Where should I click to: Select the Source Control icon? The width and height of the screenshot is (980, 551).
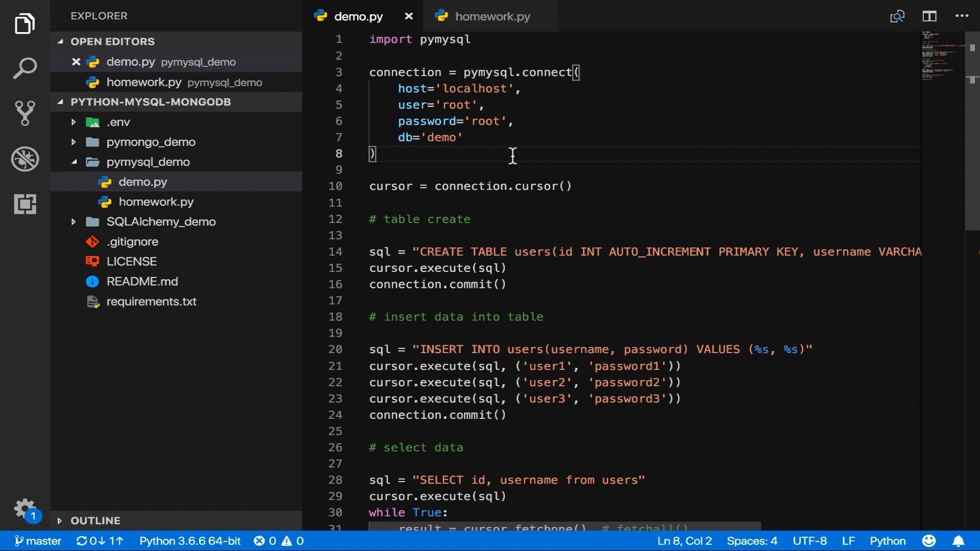point(24,113)
